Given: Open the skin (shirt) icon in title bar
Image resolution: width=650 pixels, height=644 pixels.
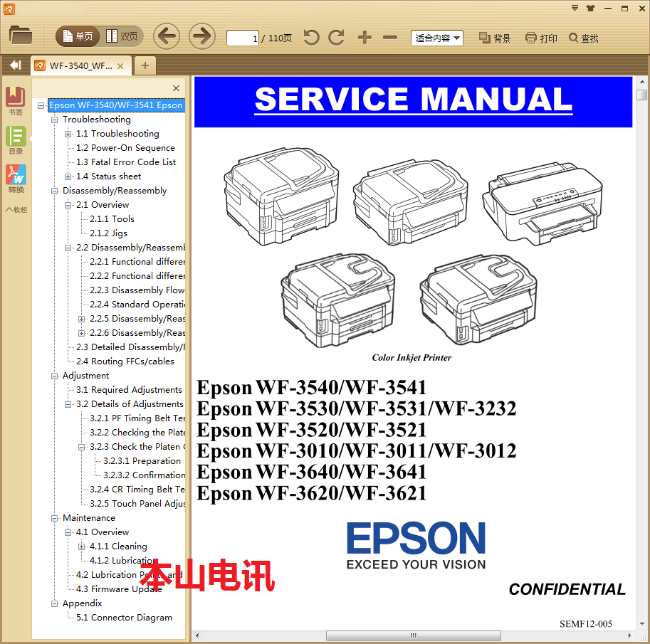Looking at the screenshot, I should point(591,9).
